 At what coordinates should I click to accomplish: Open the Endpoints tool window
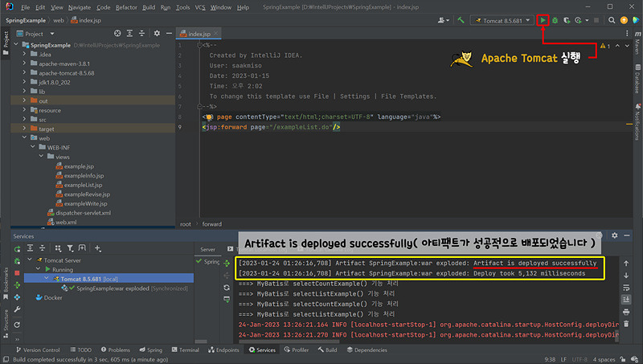223,350
